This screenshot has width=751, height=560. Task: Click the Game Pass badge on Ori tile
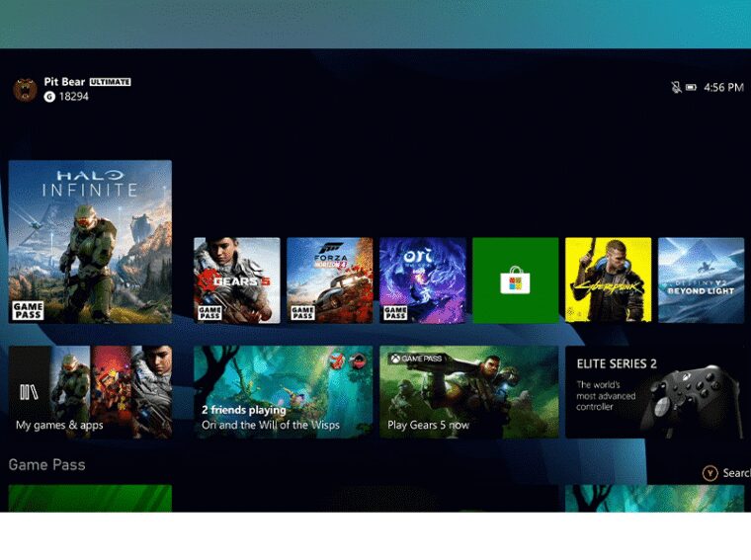pyautogui.click(x=395, y=313)
